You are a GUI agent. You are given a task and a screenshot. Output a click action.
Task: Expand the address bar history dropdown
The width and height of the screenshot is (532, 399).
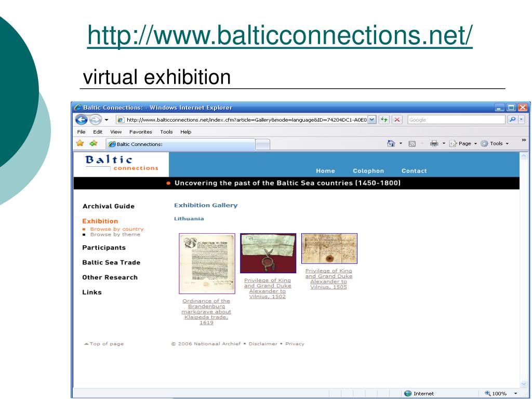point(372,120)
